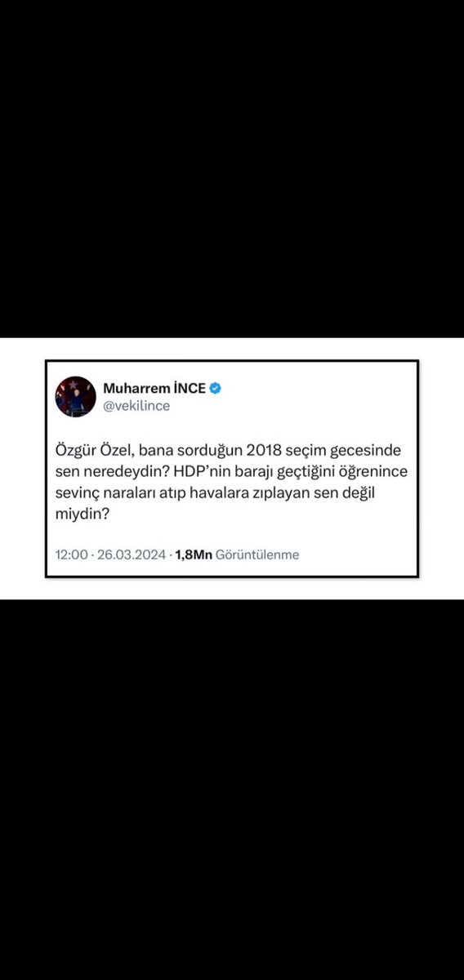The image size is (464, 980).
Task: Click the 1,8Mn view count
Action: click(194, 555)
